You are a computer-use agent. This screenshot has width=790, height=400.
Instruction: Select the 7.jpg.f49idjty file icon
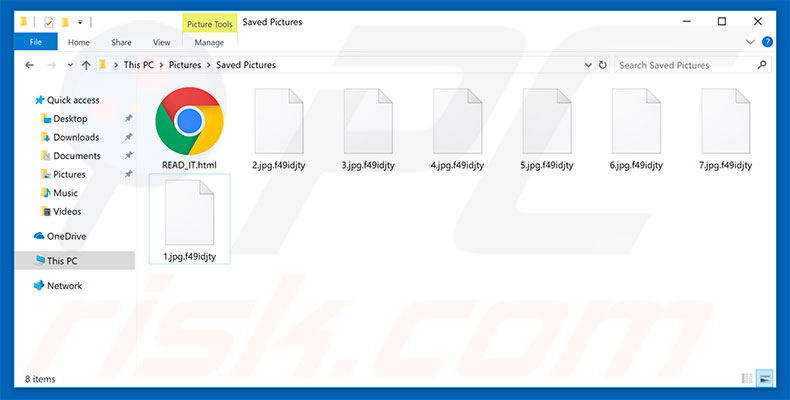[726, 121]
